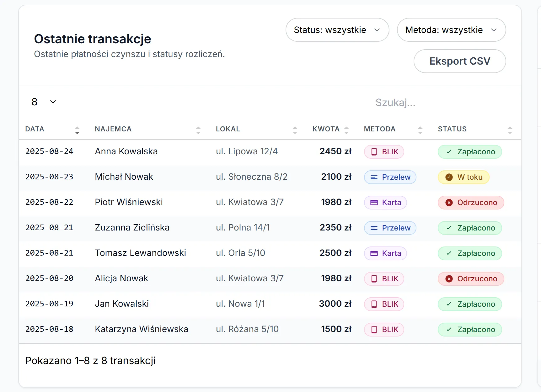Click the red X icon for Piotr Wiśniewski

pyautogui.click(x=449, y=203)
